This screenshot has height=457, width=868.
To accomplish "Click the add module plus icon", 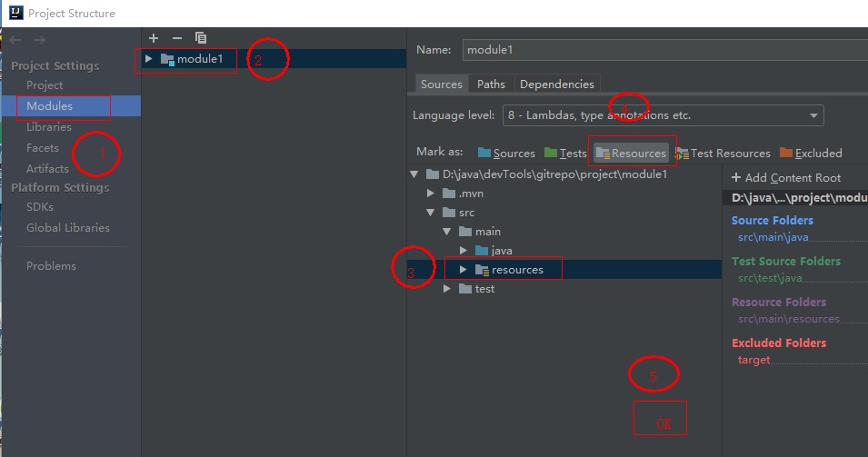I will 154,38.
